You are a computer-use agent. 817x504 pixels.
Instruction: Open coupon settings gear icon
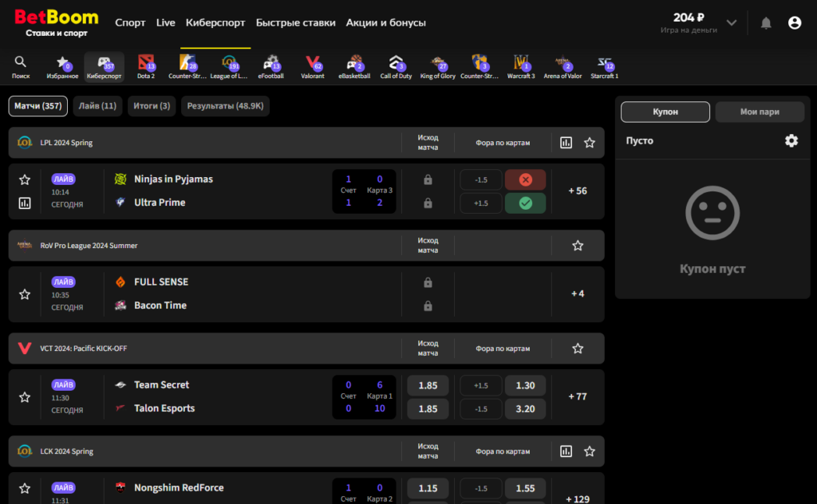click(x=791, y=140)
